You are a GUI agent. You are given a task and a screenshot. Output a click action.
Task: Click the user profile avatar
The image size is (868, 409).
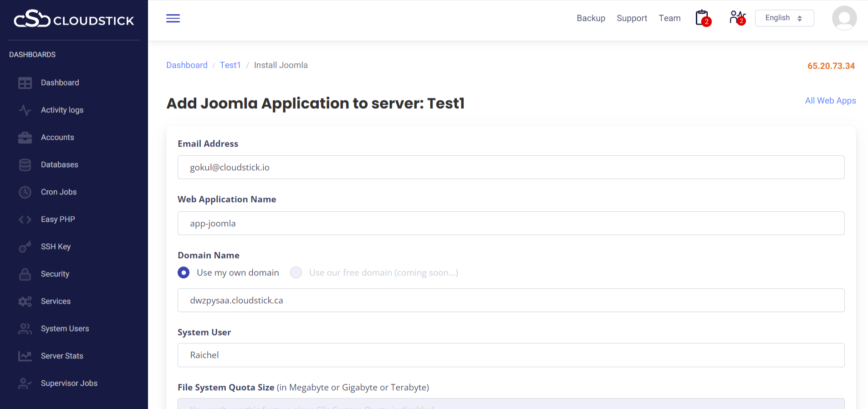(844, 18)
